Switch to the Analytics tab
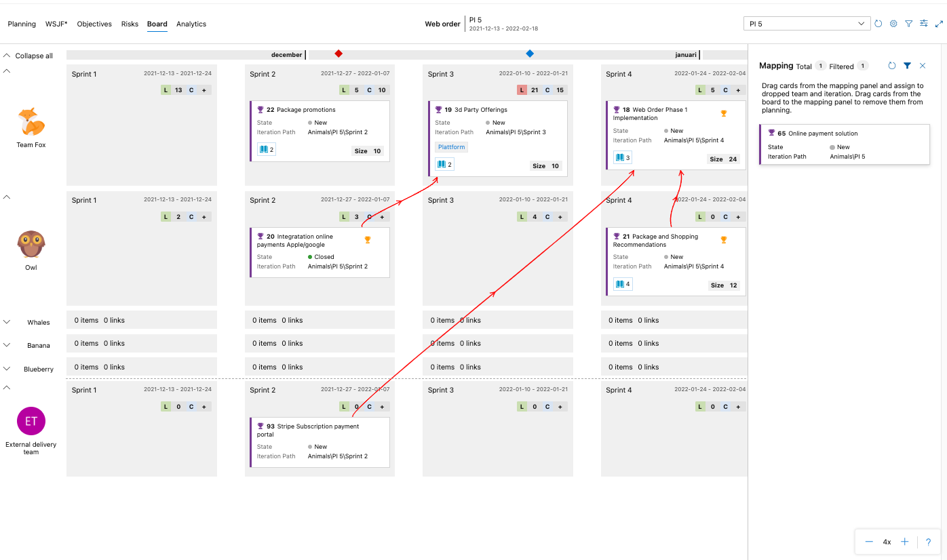Image resolution: width=947 pixels, height=560 pixels. click(191, 24)
